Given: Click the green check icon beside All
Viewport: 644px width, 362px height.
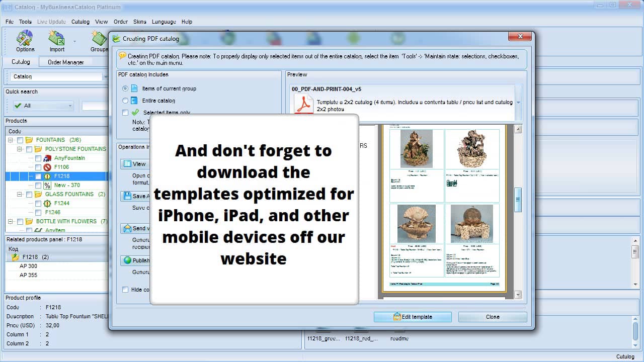Looking at the screenshot, I should click(18, 106).
